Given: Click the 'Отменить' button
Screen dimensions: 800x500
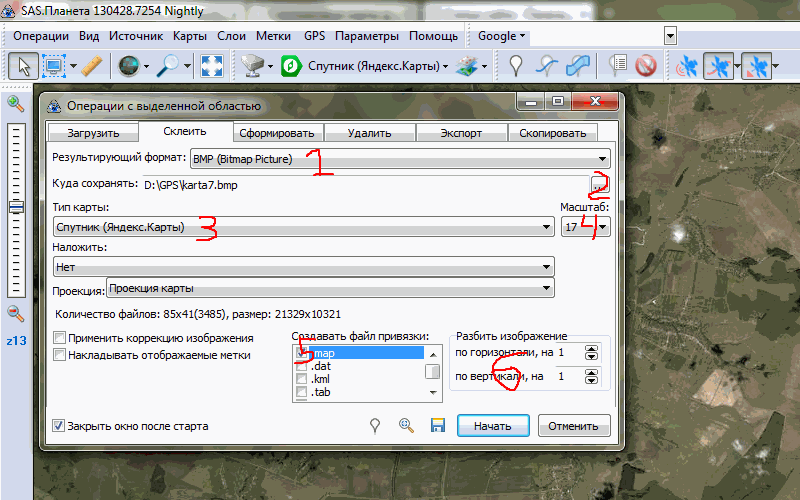Looking at the screenshot, I should click(574, 425).
